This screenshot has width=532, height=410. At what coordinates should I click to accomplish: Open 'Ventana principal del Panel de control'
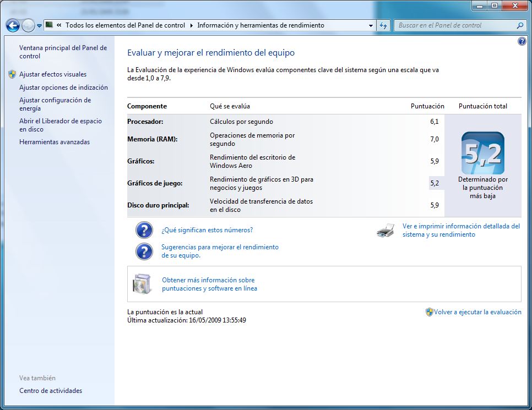(63, 52)
